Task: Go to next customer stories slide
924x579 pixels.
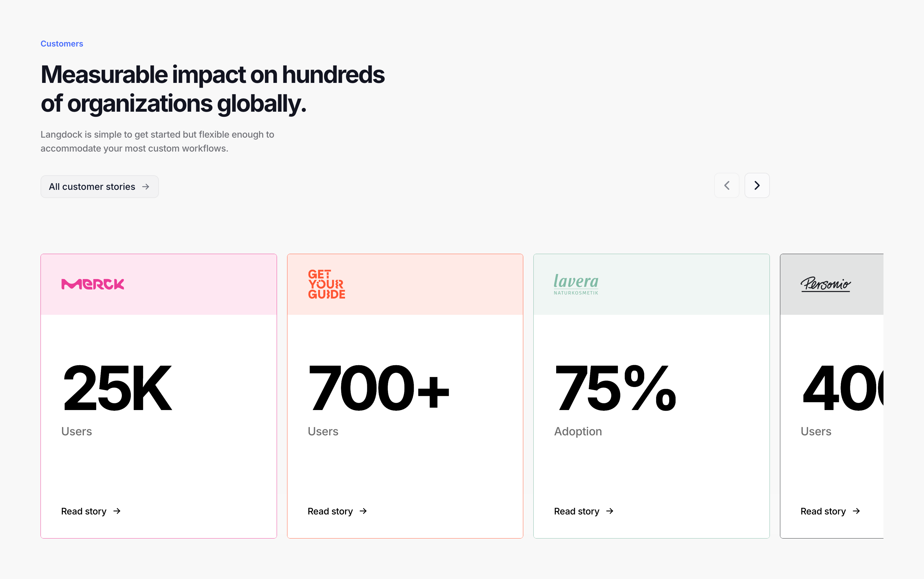Action: (x=757, y=186)
